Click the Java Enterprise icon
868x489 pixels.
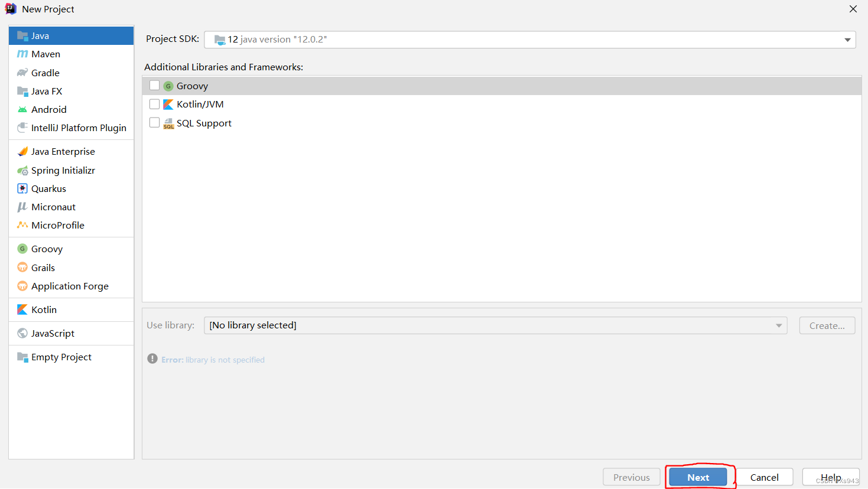(x=22, y=152)
